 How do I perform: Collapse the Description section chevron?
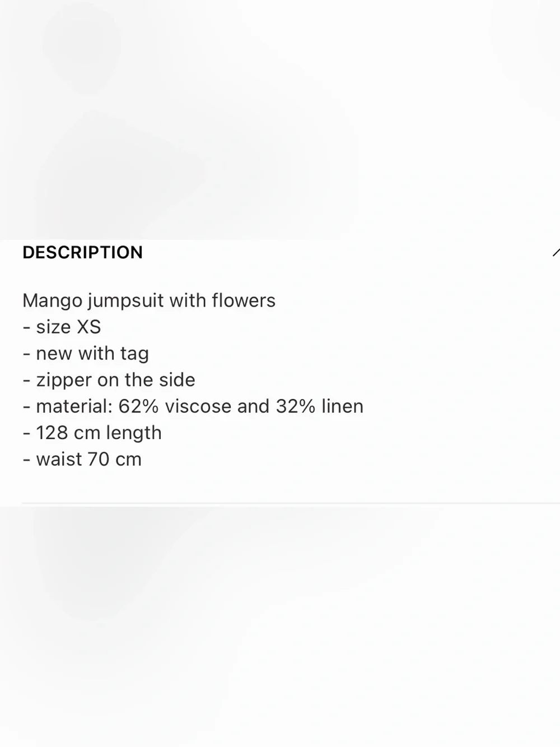click(556, 253)
